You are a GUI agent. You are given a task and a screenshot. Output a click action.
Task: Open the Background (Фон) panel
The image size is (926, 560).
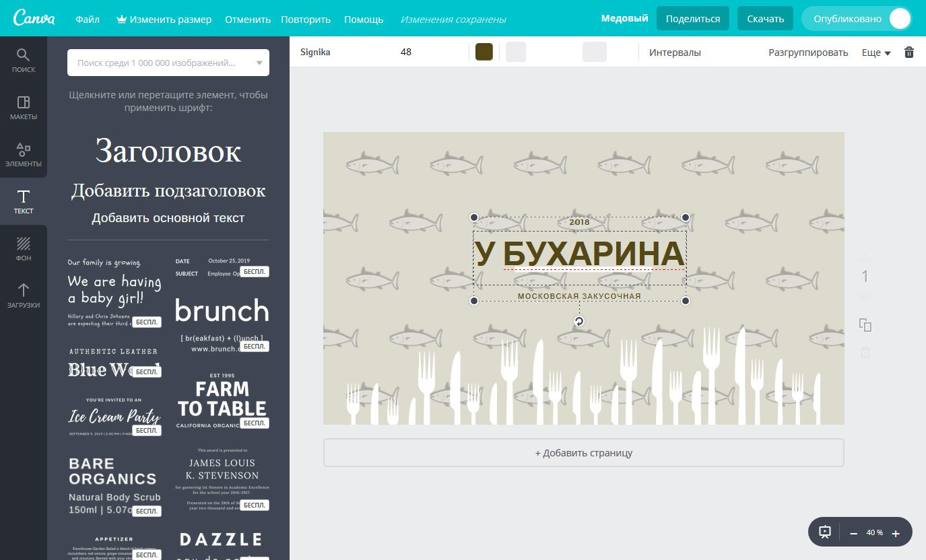click(x=24, y=249)
